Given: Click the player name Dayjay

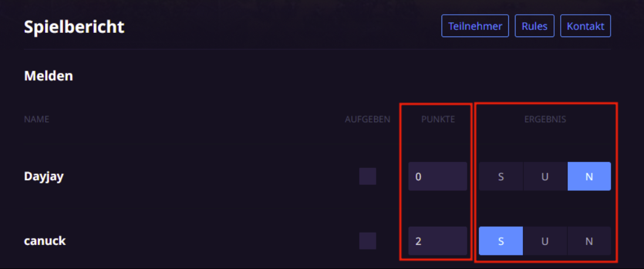Looking at the screenshot, I should [44, 177].
